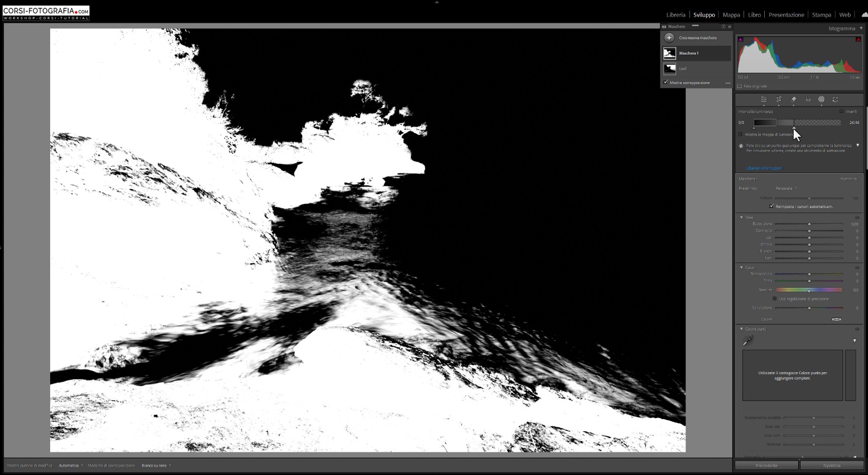Select the red eye correction tool
Screen dimensions: 868x475
[x=808, y=99]
